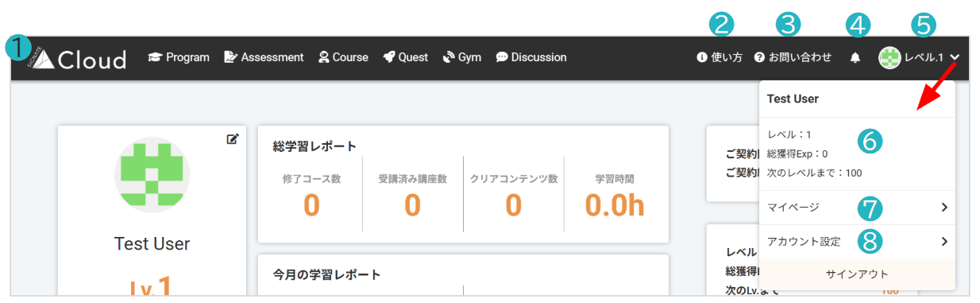Open the お問い合わせ contact link
The image size is (980, 303).
(x=793, y=57)
